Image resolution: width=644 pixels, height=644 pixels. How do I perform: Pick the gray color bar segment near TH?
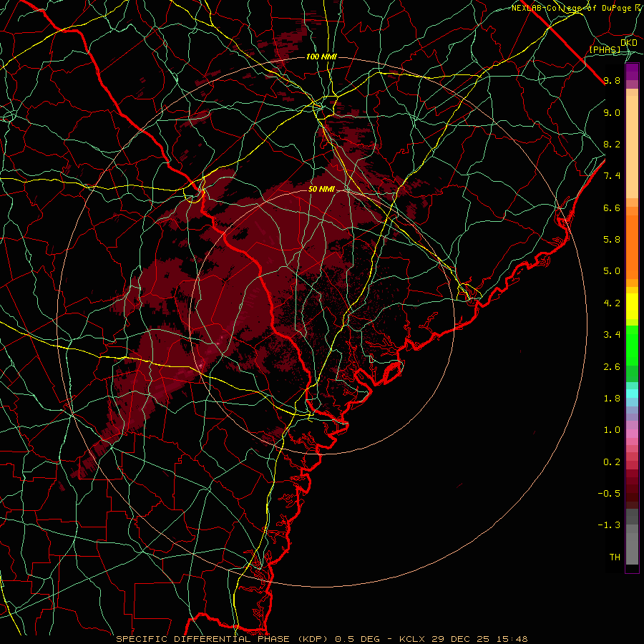[x=632, y=548]
